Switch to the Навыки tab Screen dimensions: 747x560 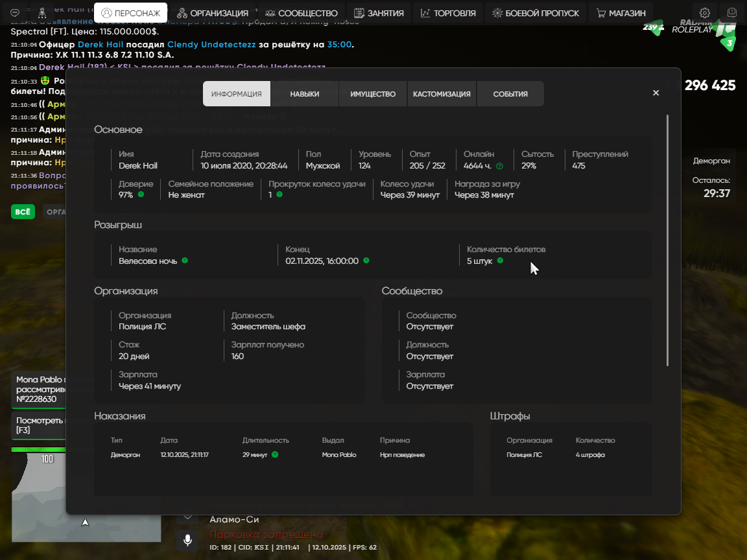click(304, 94)
